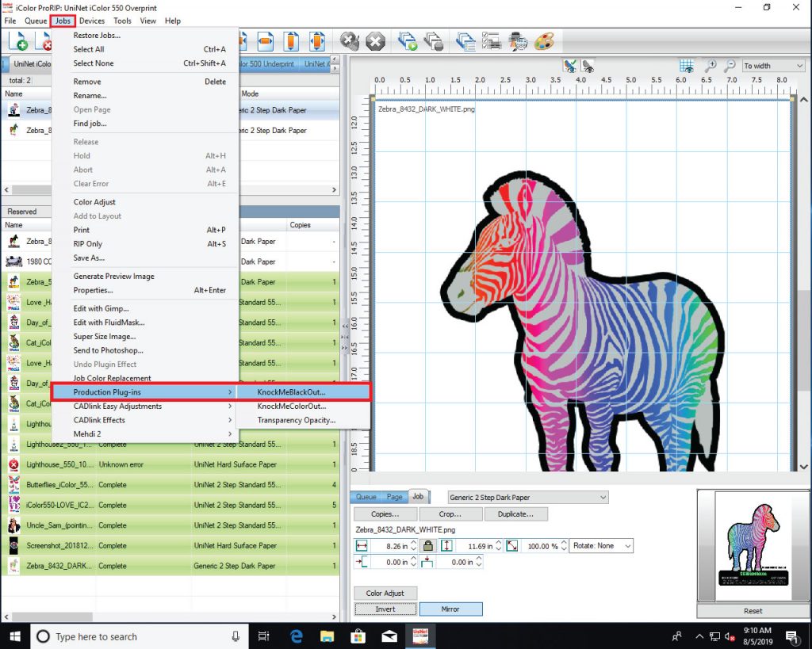The image size is (812, 649).
Task: Zoom in with the magnifier plus icon
Action: tap(710, 66)
